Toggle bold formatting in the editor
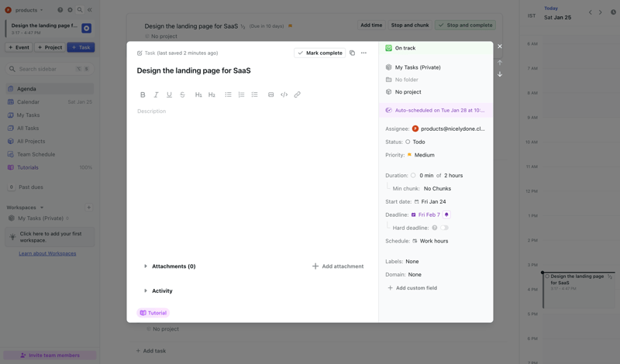This screenshot has height=364, width=620. [143, 94]
